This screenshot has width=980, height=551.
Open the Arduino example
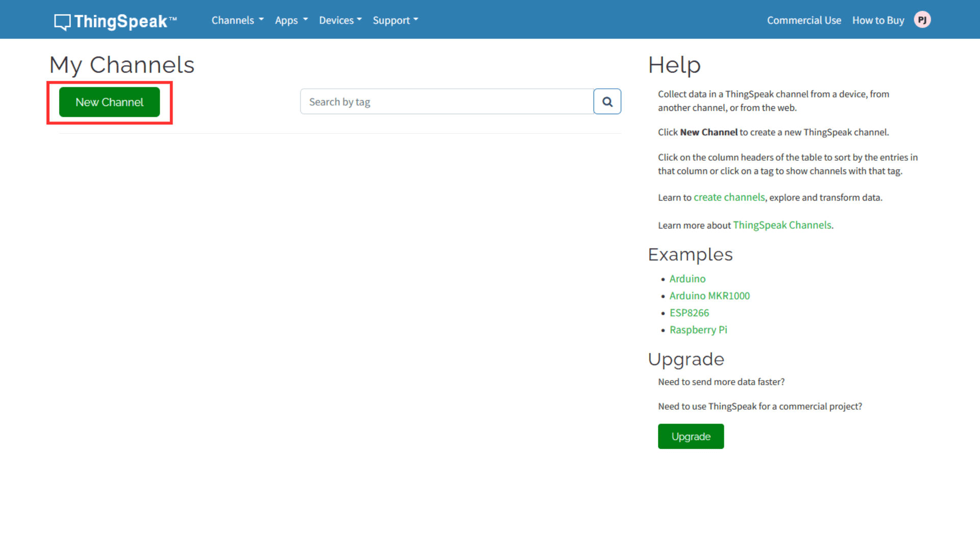click(687, 279)
